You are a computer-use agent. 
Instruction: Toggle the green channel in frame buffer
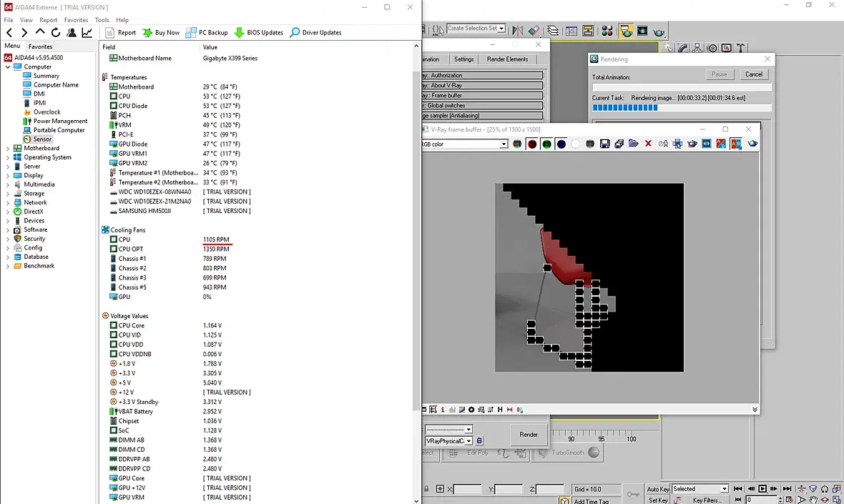point(546,144)
